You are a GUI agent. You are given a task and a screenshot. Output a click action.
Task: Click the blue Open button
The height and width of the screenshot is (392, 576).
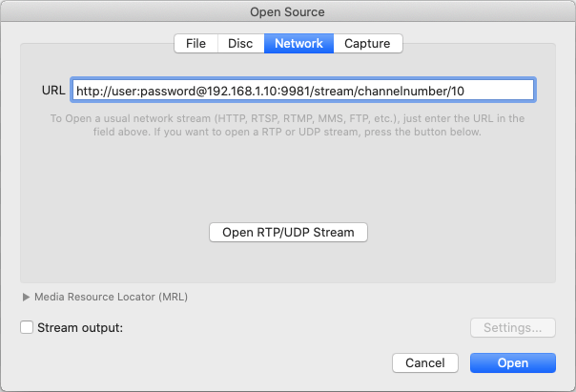(x=512, y=363)
